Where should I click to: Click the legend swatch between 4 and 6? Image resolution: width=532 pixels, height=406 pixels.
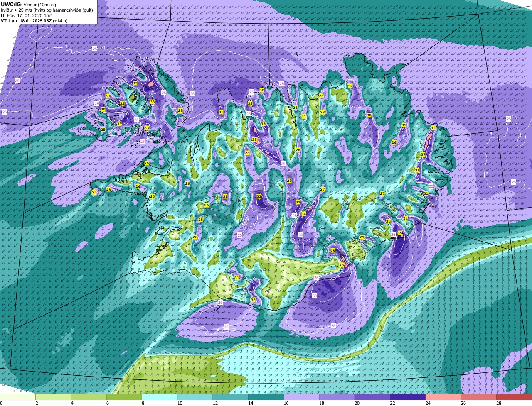[x=89, y=397]
